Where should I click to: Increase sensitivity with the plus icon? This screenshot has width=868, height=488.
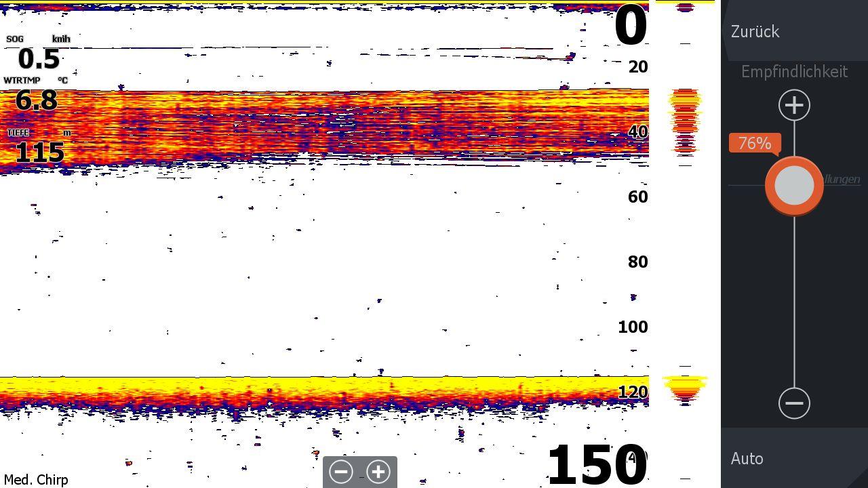794,105
